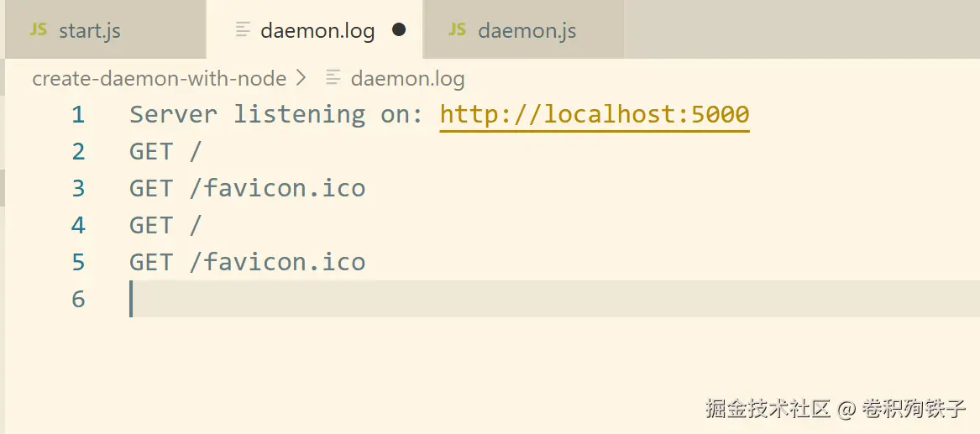Click line number 3 in the gutter
This screenshot has height=434, width=980.
tap(78, 188)
